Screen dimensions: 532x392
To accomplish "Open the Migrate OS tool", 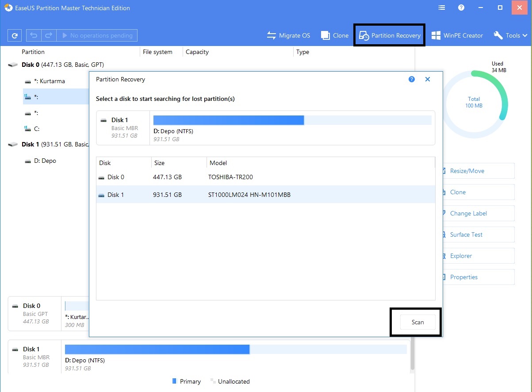I will point(289,35).
